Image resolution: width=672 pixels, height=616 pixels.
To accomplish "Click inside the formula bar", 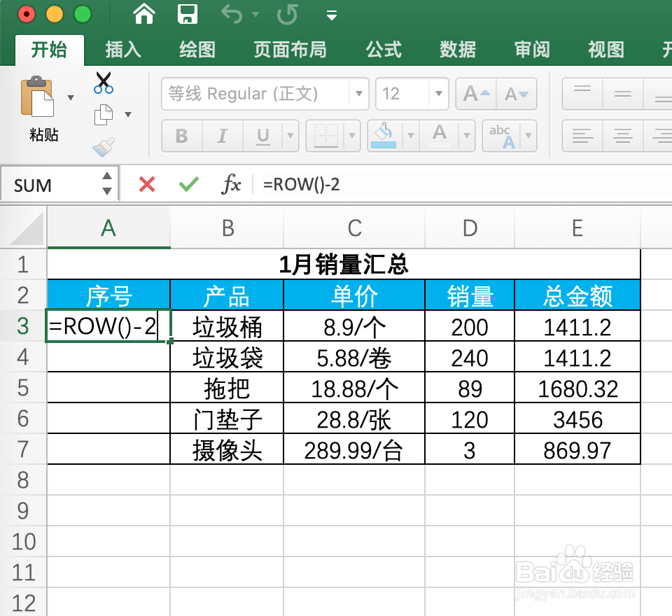I will point(350,184).
